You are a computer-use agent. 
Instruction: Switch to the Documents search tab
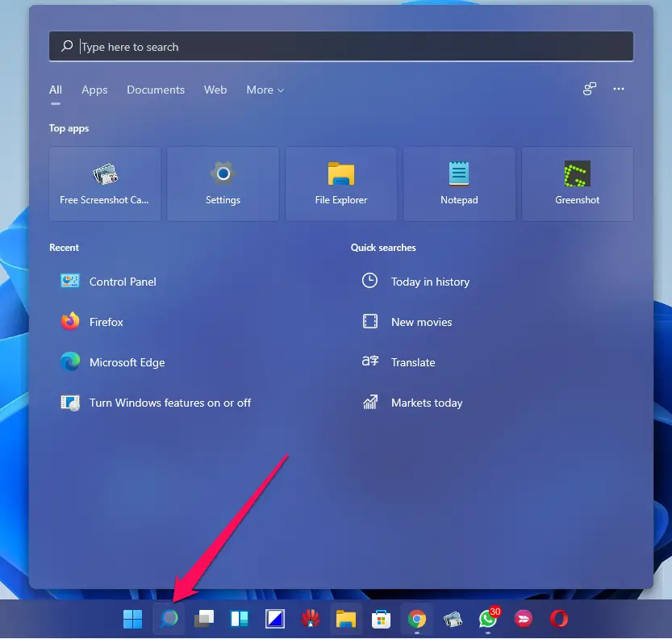pos(156,90)
